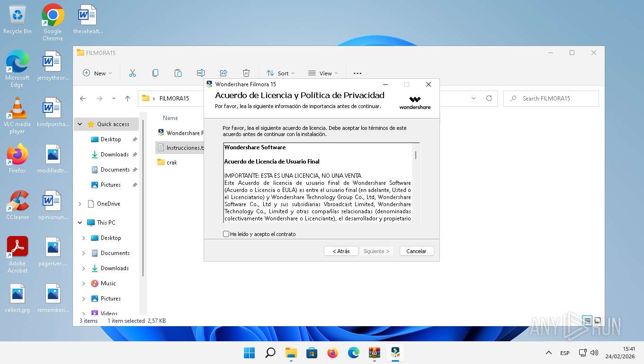This screenshot has width=644, height=364.
Task: Open the recent locations chevron in Explorer
Action: click(x=114, y=99)
